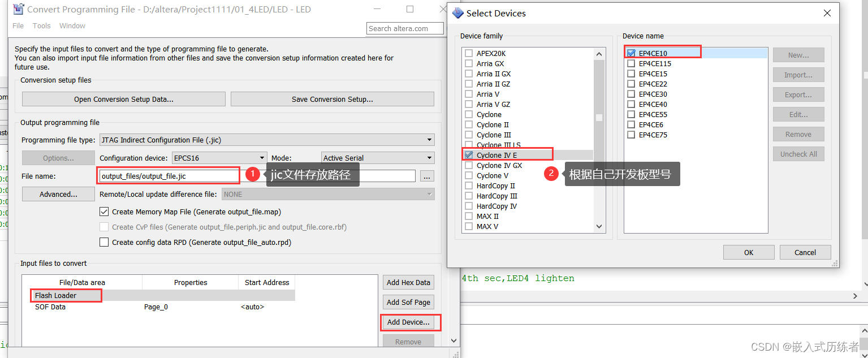This screenshot has width=868, height=358.
Task: Check the EP4CE22 device
Action: click(x=631, y=84)
